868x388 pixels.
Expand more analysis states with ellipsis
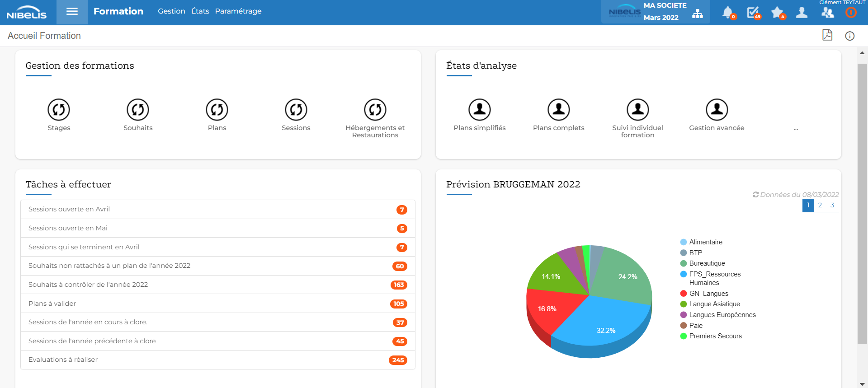[x=796, y=129]
